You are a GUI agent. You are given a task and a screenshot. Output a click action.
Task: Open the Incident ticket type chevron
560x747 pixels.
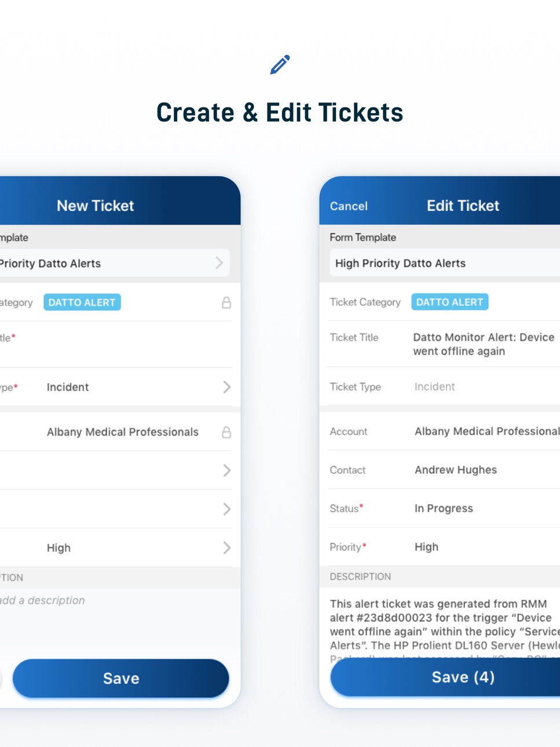227,387
